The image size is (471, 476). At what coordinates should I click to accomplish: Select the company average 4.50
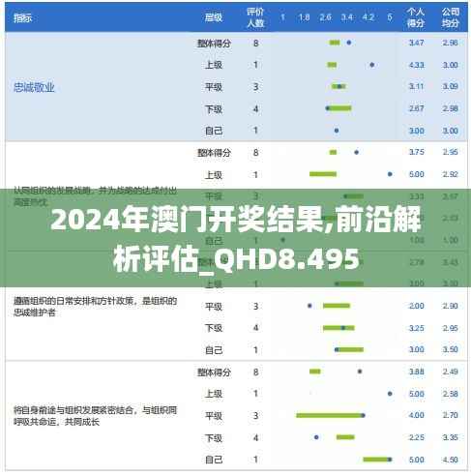tap(450, 460)
